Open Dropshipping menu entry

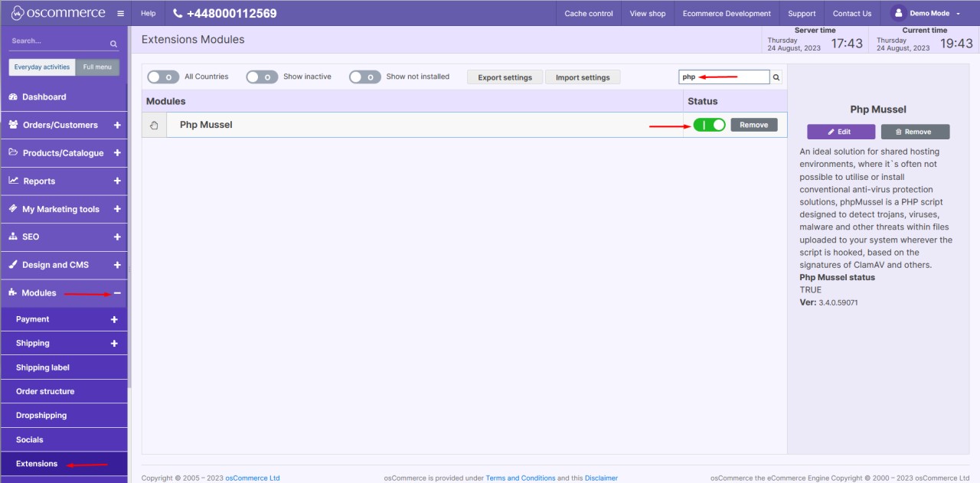64,416
